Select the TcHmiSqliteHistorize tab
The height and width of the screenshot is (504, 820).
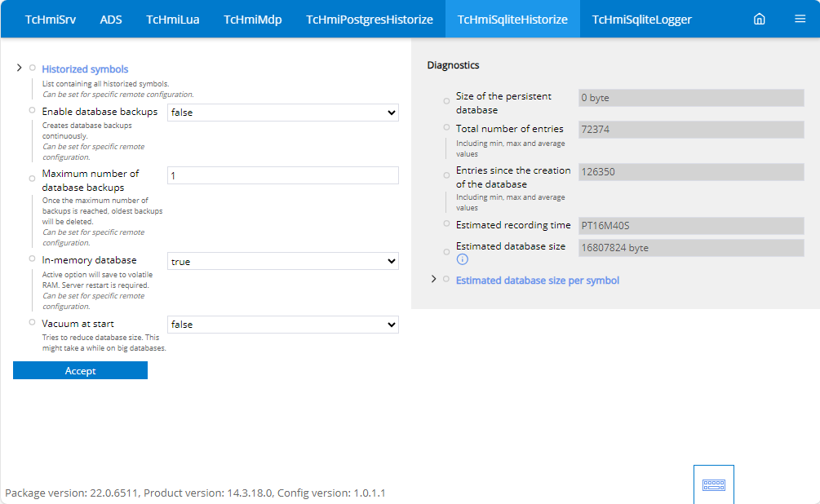(x=512, y=20)
